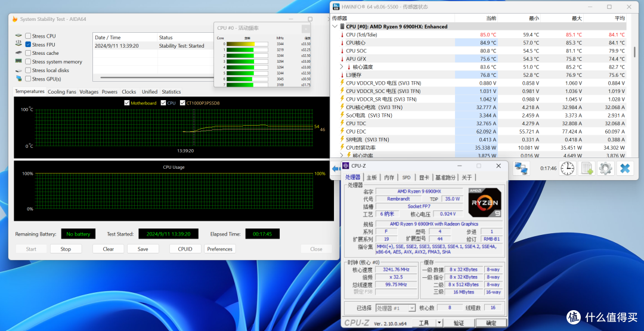The height and width of the screenshot is (331, 644).
Task: Click the Ryzen 9 logo in CPU-Z
Action: pos(485,202)
